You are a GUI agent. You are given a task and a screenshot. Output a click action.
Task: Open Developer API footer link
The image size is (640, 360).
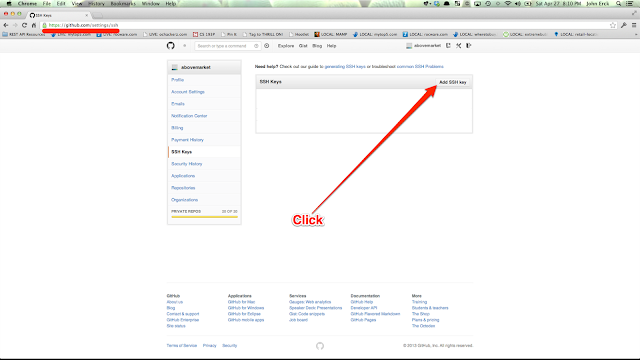(x=364, y=308)
